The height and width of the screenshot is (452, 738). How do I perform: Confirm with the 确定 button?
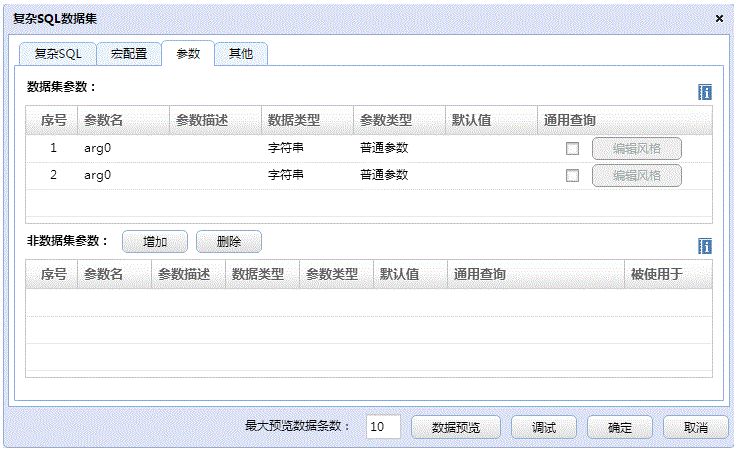[x=620, y=427]
